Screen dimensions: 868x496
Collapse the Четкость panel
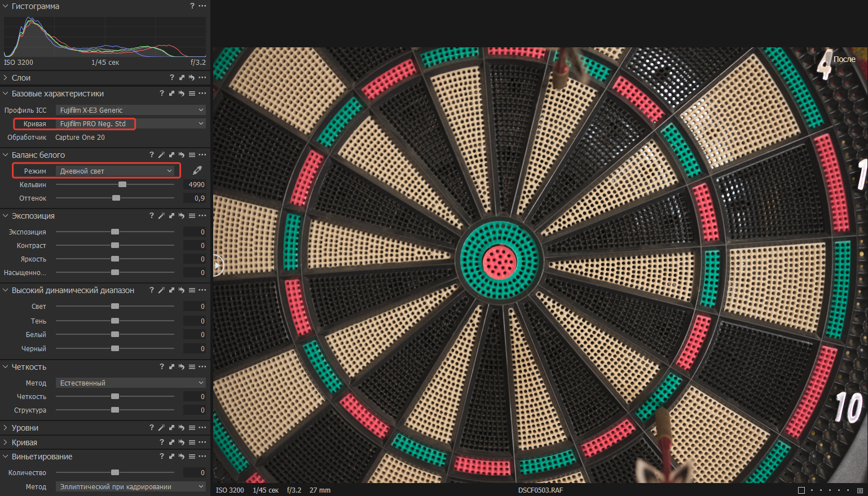6,366
